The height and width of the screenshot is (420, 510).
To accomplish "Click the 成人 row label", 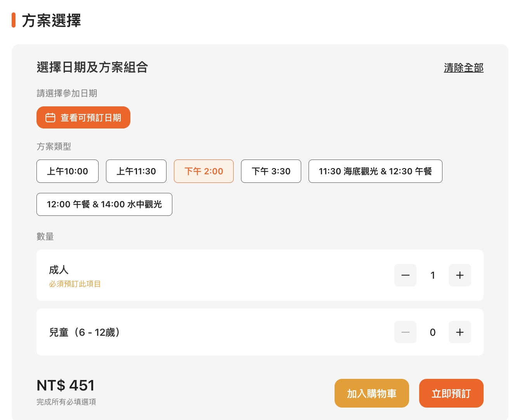I will (59, 270).
